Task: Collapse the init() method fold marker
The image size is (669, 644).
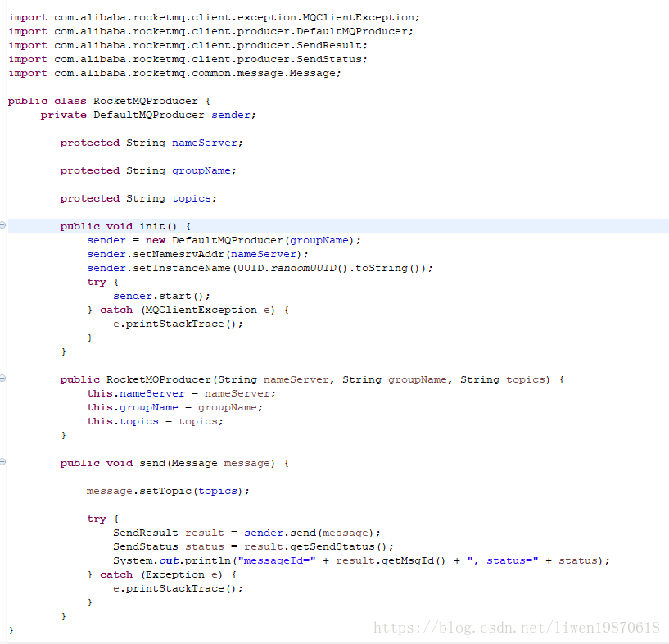Action: pos(2,225)
